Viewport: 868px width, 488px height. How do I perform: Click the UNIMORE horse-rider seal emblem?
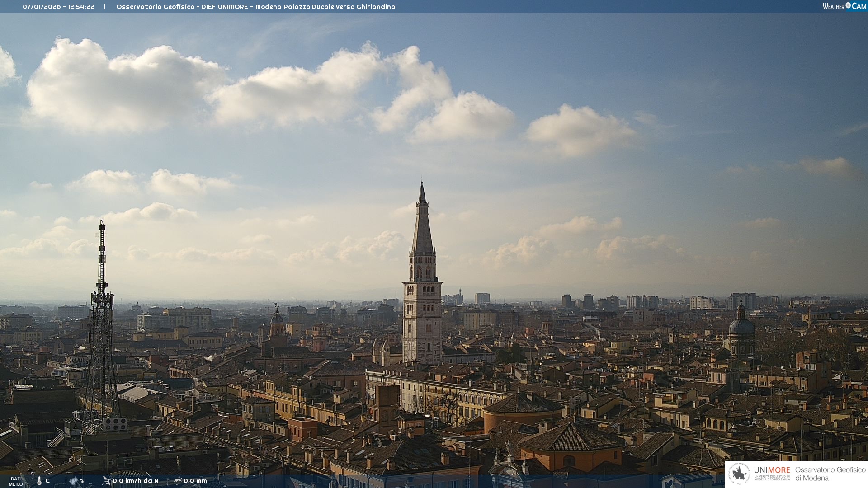click(x=739, y=474)
